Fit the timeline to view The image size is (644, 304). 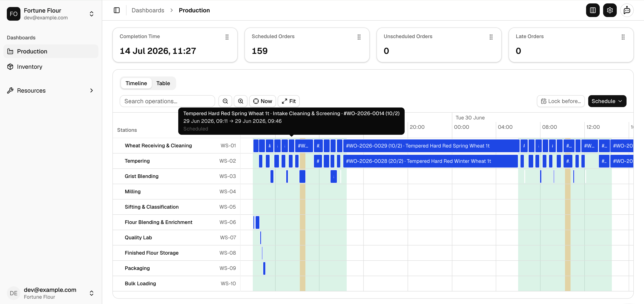click(x=289, y=101)
